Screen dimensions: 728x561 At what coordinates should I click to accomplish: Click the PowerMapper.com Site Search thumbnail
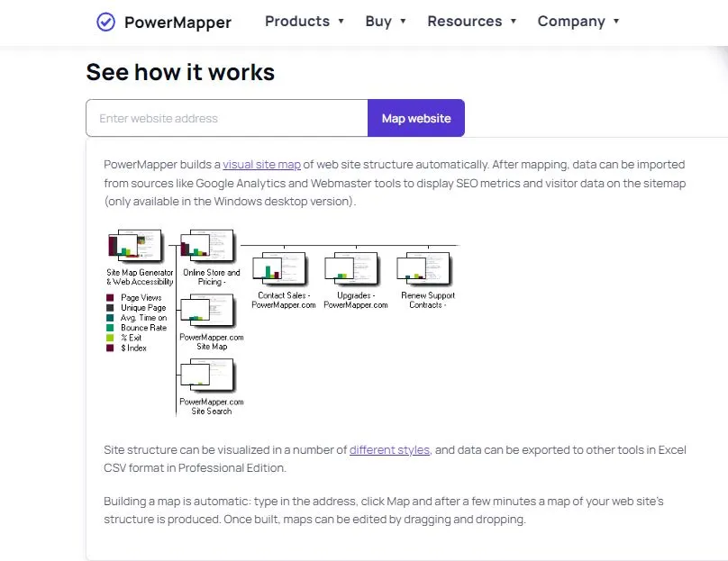[x=208, y=375]
